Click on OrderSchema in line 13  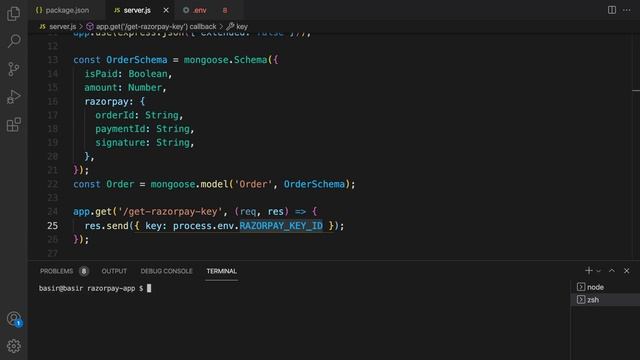point(136,60)
